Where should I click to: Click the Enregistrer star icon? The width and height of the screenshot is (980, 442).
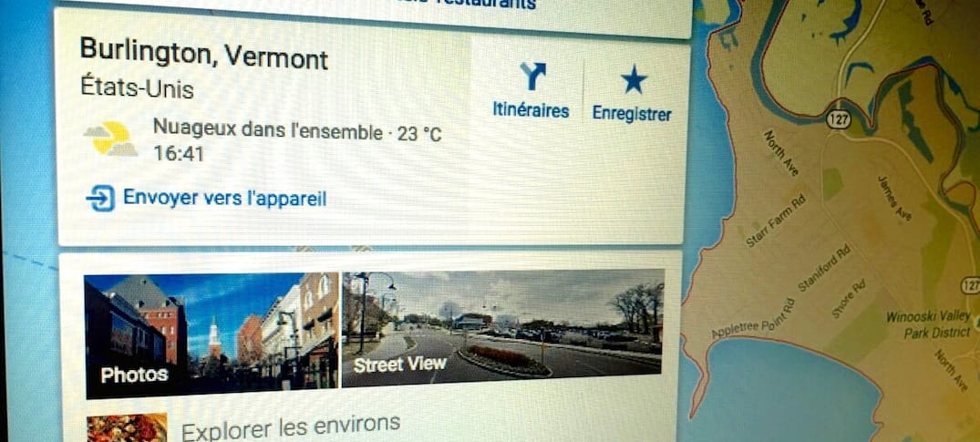[x=633, y=80]
